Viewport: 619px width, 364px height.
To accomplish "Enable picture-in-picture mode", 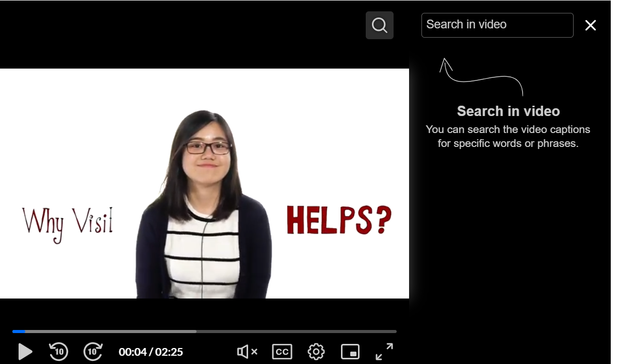I will 350,352.
